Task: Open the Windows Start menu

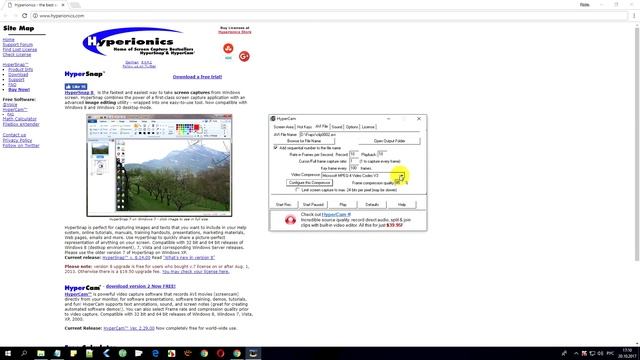Action: 8,353
